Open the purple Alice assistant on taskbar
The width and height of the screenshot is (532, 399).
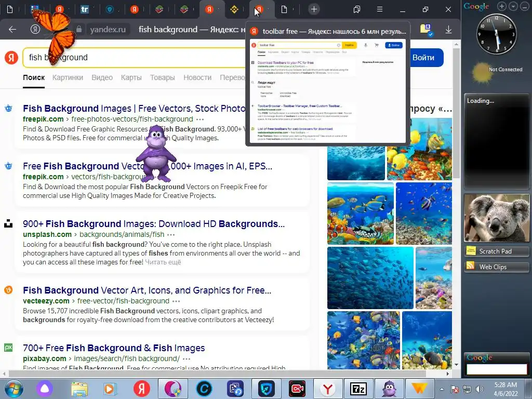tap(45, 389)
